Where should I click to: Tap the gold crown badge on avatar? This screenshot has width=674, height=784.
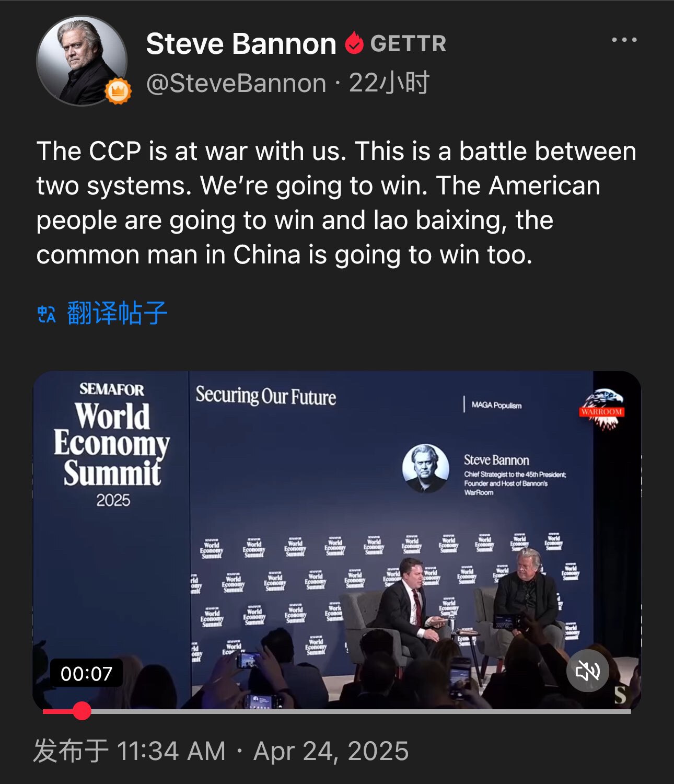pos(118,91)
